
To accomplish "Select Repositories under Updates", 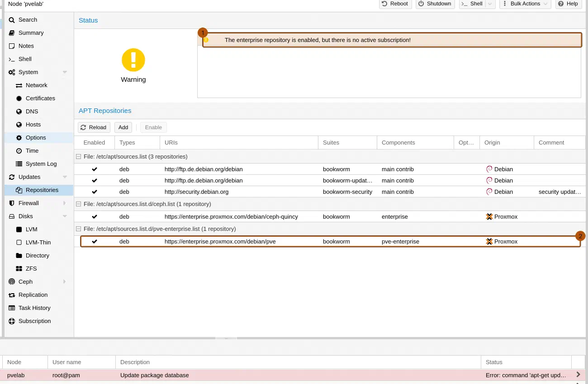I will [x=39, y=190].
